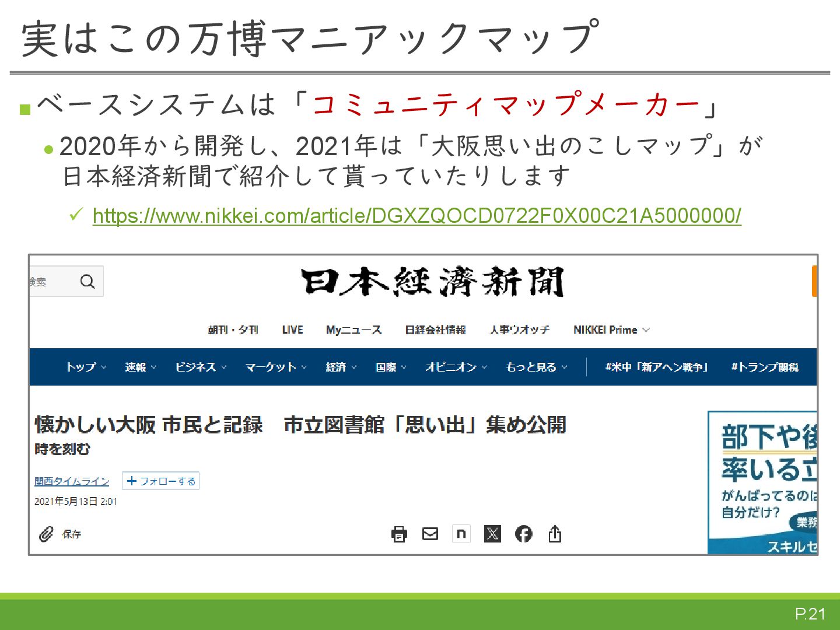Click the article headline 懐かしい大阪 市民と記録

[300, 425]
